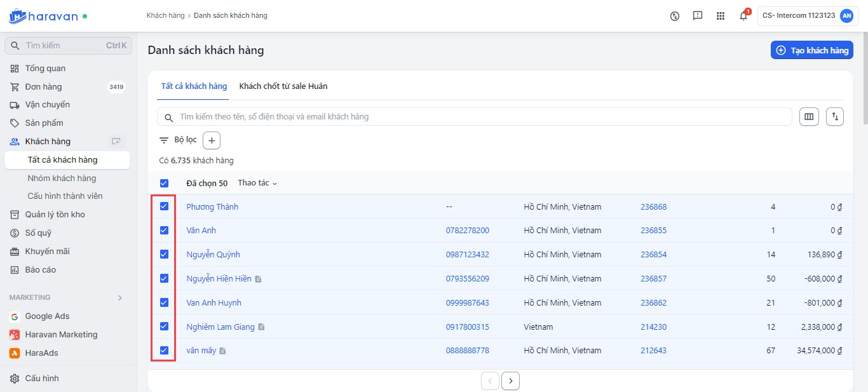Open customer link Van Anh Huynh
Screen dimensions: 868x392
pos(214,303)
